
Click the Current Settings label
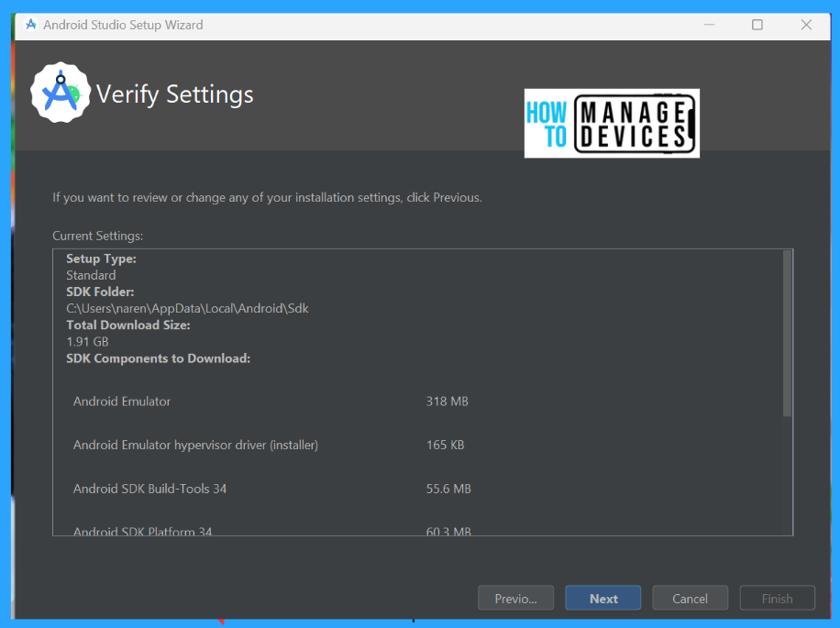coord(97,236)
